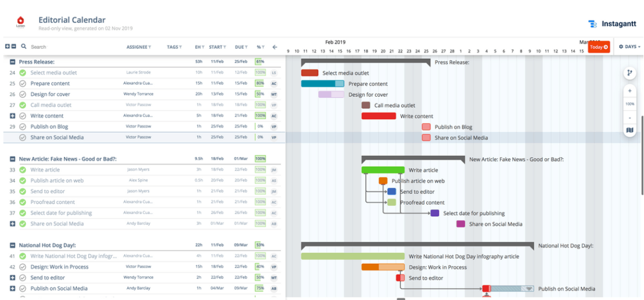This screenshot has height=300, width=644.
Task: Toggle completion of Write article
Action: pos(23,169)
